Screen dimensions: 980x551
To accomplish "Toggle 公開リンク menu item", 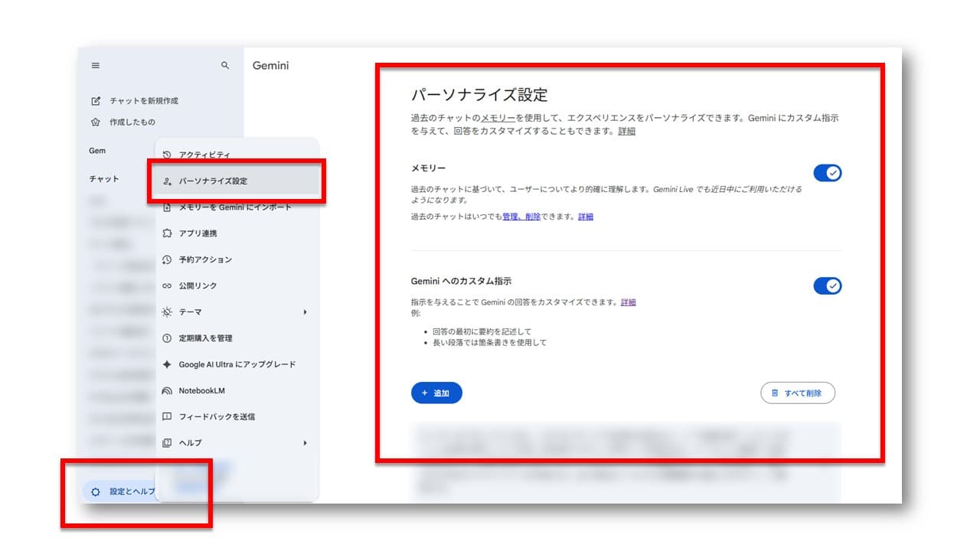I will tap(201, 285).
